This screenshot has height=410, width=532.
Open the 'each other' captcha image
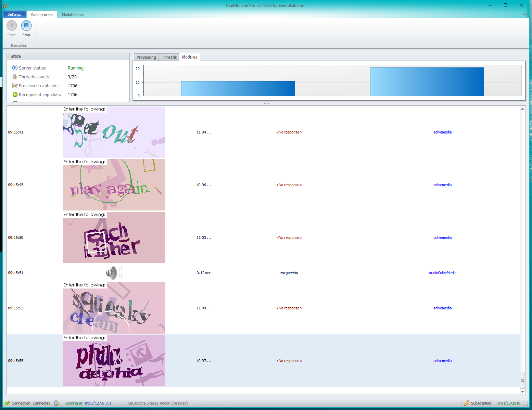pyautogui.click(x=114, y=238)
